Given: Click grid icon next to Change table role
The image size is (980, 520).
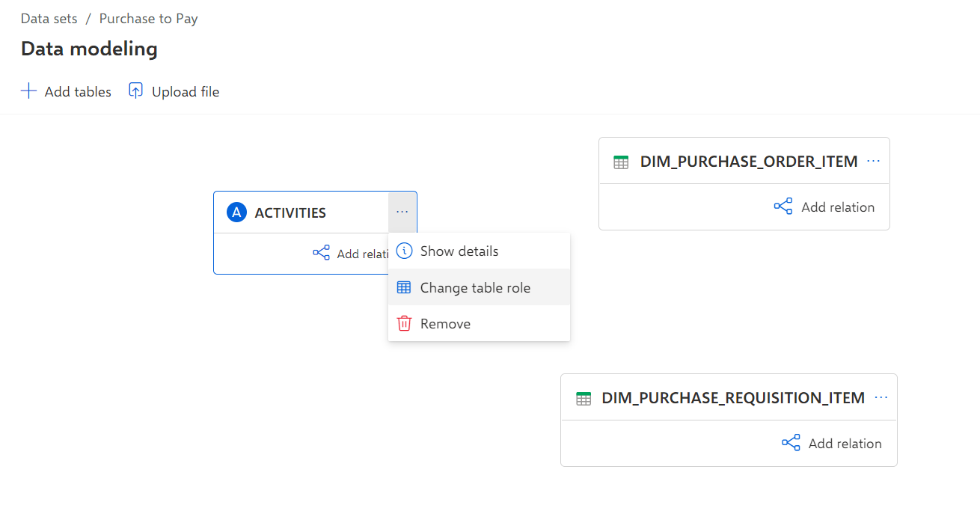Looking at the screenshot, I should coord(404,287).
